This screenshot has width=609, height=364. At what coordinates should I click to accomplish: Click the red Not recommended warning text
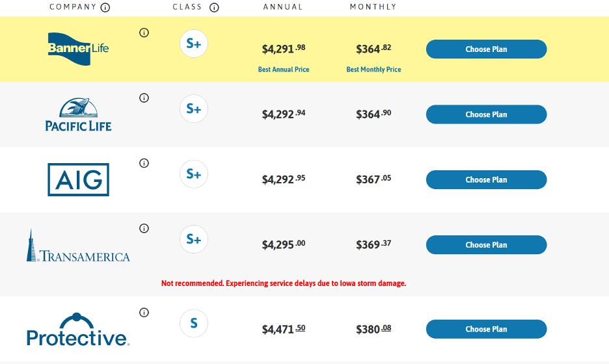[x=284, y=283]
